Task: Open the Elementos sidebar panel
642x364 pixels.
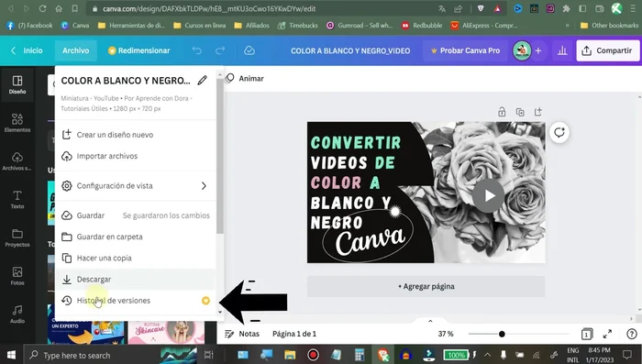Action: (x=17, y=123)
